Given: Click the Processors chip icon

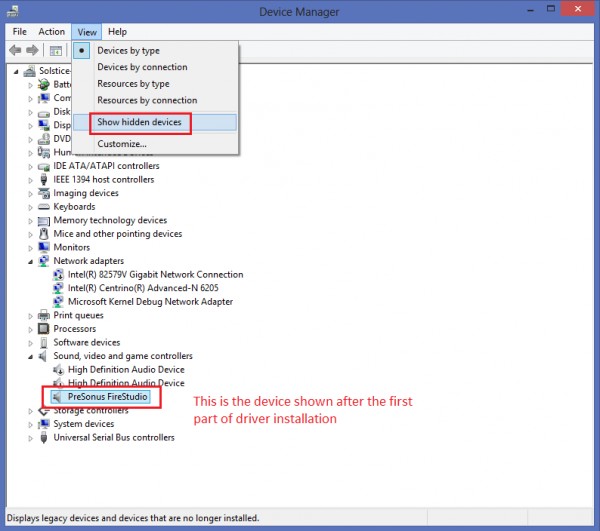Looking at the screenshot, I should tap(44, 329).
